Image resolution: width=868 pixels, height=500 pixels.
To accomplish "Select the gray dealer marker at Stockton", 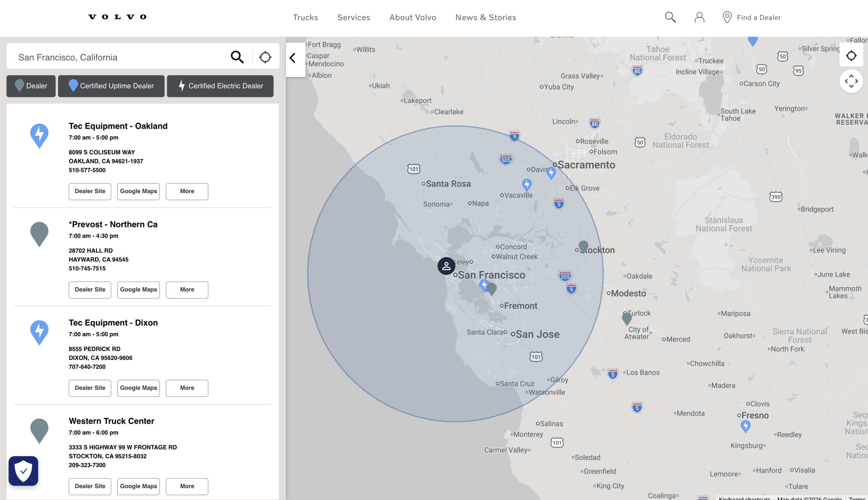I will click(583, 247).
